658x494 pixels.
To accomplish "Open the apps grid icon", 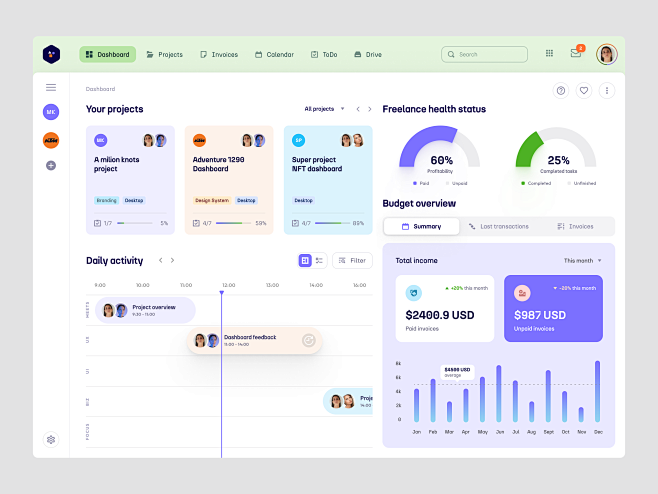I will [549, 53].
